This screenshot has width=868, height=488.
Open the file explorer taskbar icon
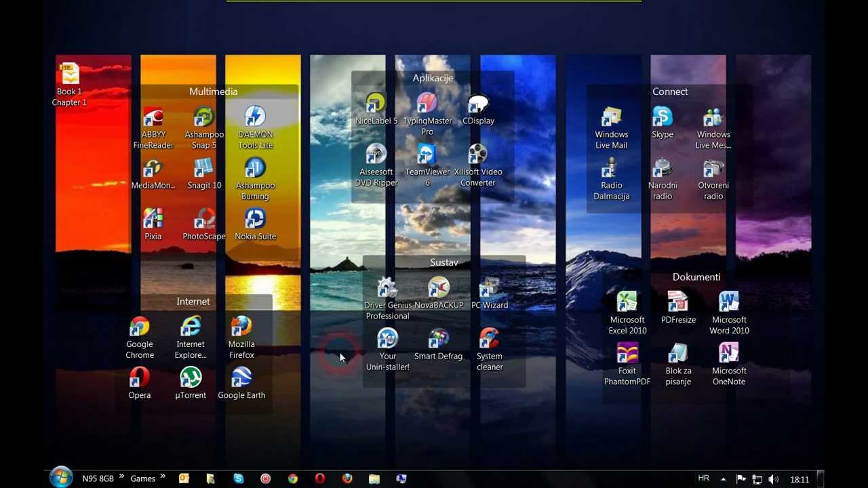pos(374,479)
